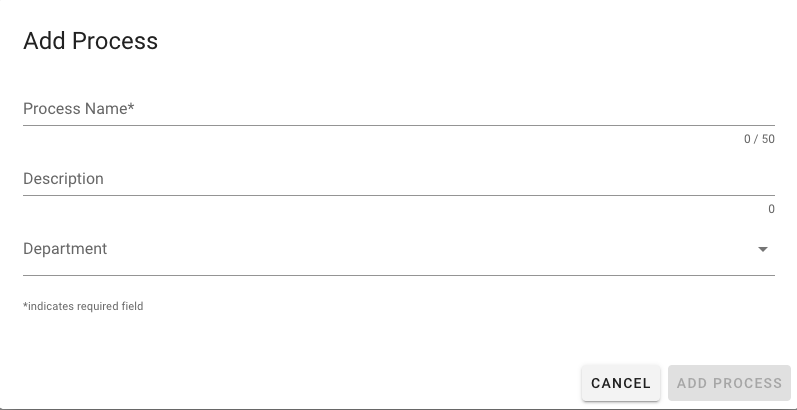Click empty area right of Process Name label

coord(450,108)
